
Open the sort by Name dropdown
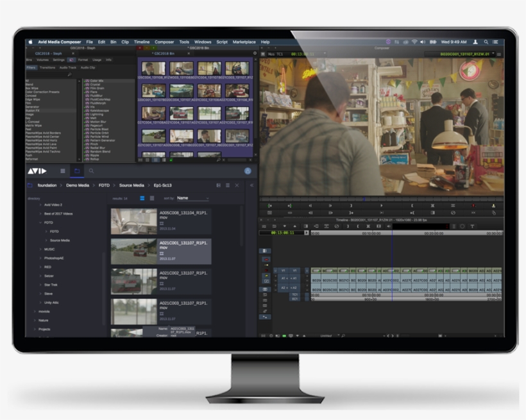(193, 198)
